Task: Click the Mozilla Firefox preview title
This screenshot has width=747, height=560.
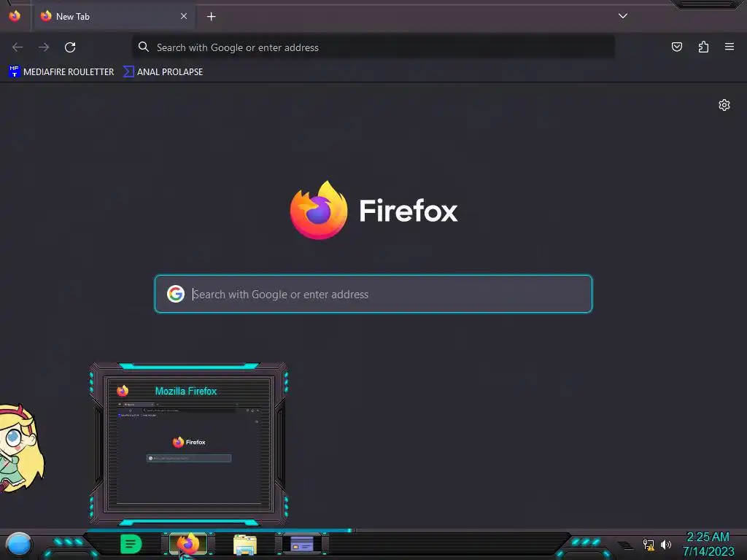Action: [x=186, y=391]
